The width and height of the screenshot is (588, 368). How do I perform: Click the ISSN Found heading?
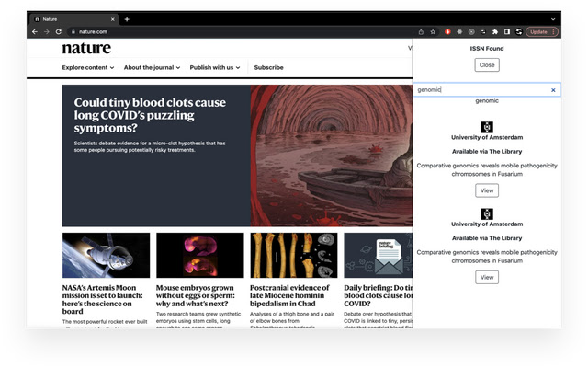click(487, 49)
